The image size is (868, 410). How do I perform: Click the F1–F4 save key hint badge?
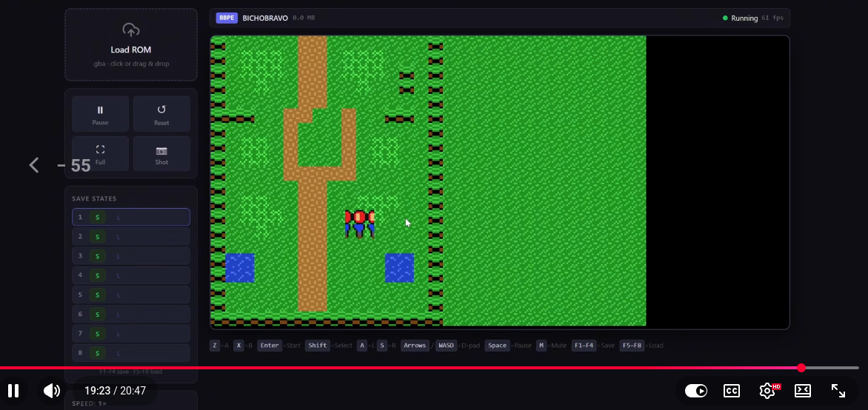coord(584,346)
